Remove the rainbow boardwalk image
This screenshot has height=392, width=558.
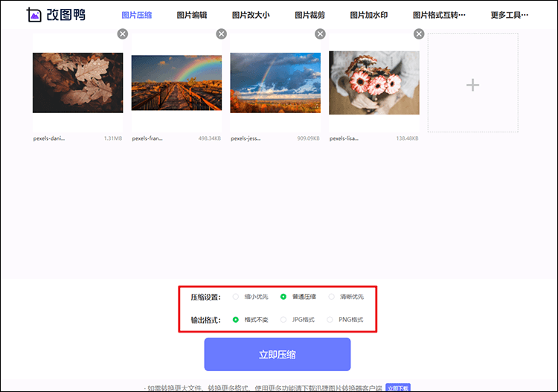(222, 34)
